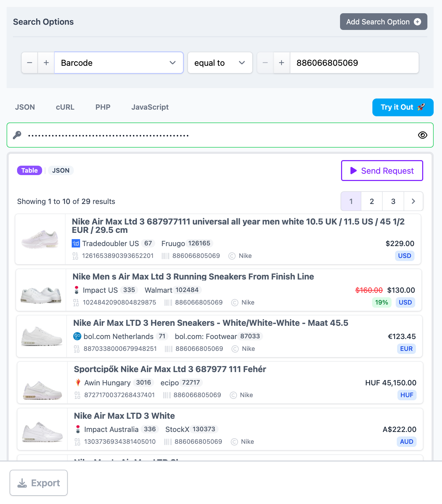442x504 pixels.
Task: Click the Export button
Action: coord(39,483)
